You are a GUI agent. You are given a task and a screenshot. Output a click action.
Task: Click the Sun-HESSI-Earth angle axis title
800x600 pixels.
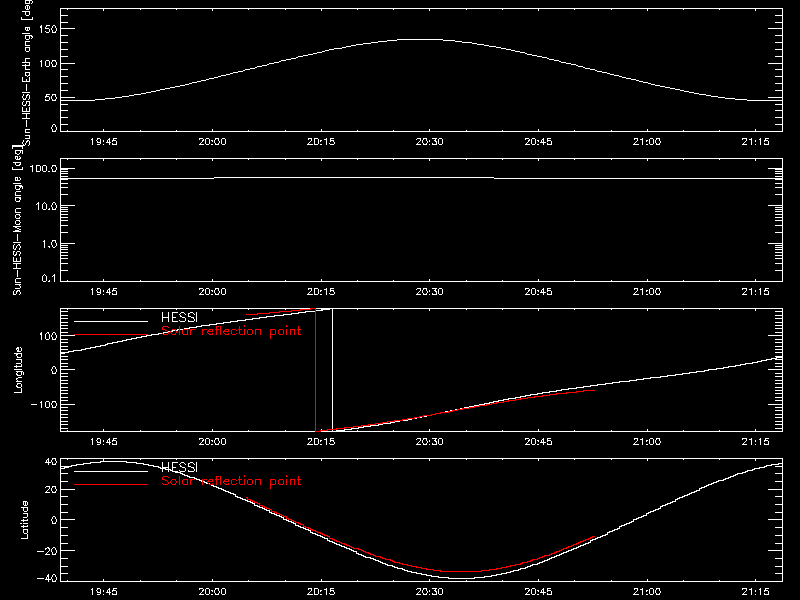coord(28,72)
